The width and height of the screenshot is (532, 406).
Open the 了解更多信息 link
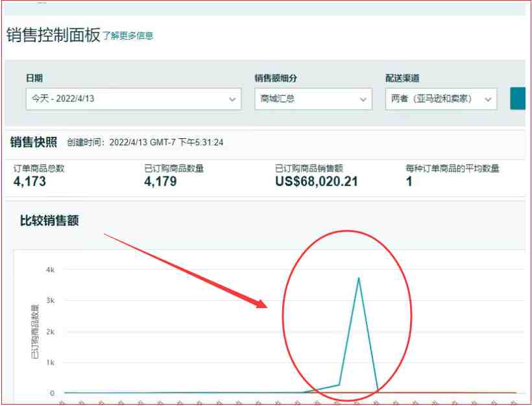click(x=128, y=36)
